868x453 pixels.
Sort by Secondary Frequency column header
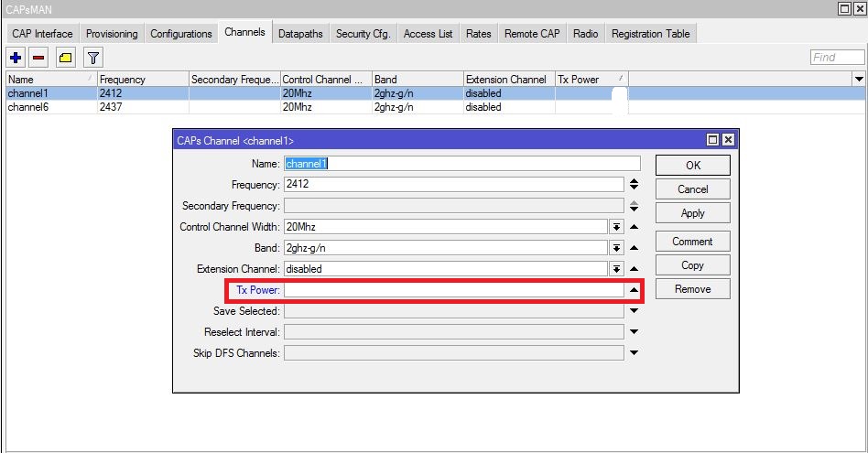pos(234,79)
